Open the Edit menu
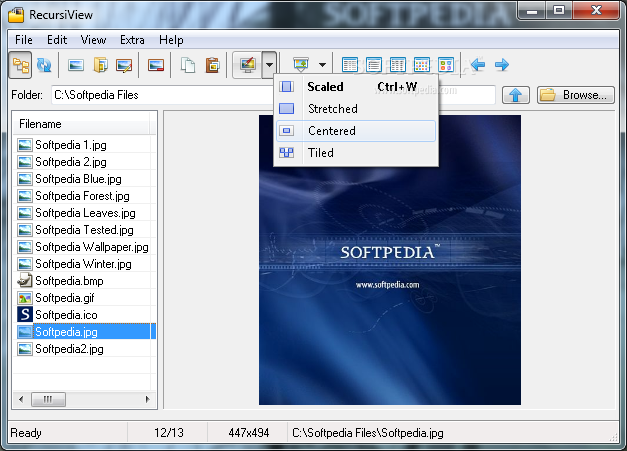 coord(57,40)
